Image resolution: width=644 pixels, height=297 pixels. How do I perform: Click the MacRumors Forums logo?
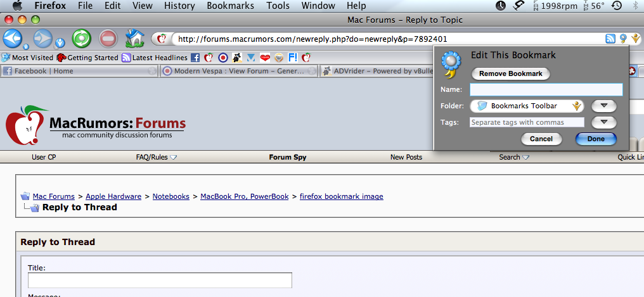[x=96, y=125]
